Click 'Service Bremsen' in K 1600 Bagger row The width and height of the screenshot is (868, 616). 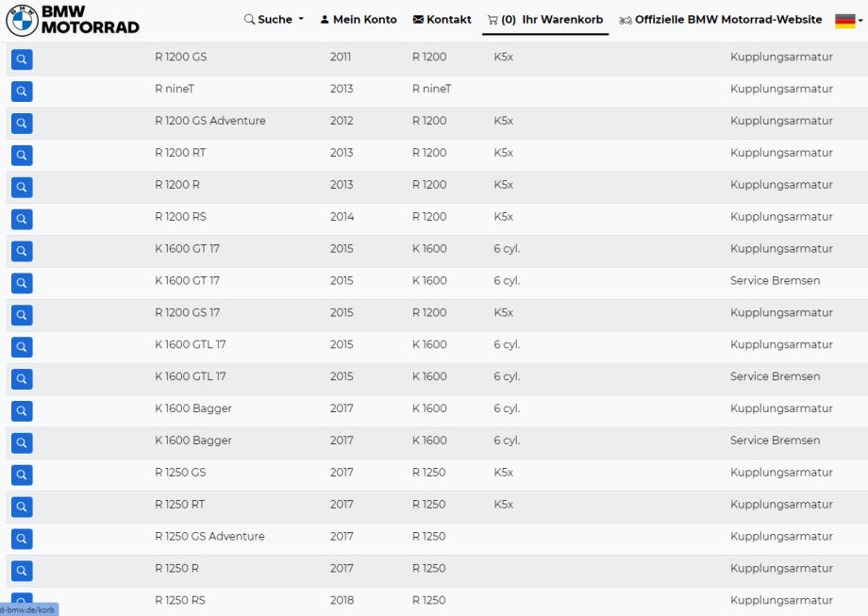775,440
